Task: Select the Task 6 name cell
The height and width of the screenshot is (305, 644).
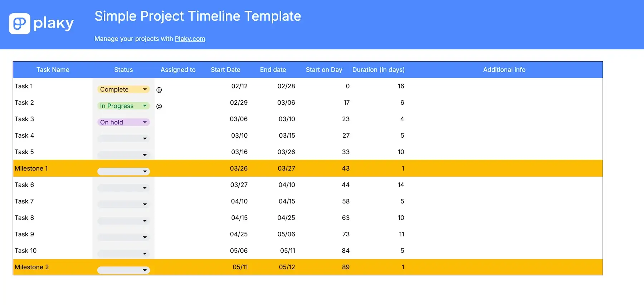Action: [53, 185]
